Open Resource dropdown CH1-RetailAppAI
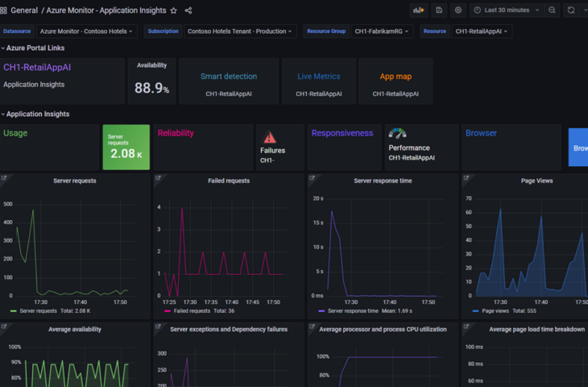588x387 pixels. [482, 31]
